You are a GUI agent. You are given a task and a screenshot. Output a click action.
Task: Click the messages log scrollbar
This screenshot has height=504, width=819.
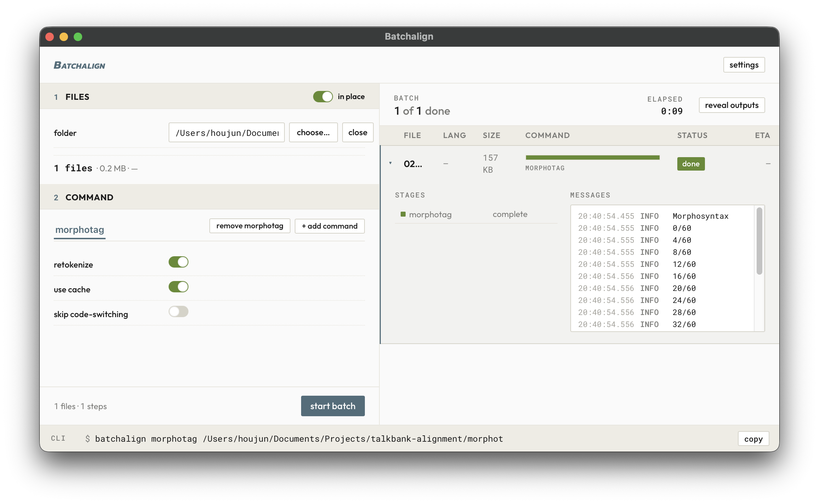pos(759,241)
